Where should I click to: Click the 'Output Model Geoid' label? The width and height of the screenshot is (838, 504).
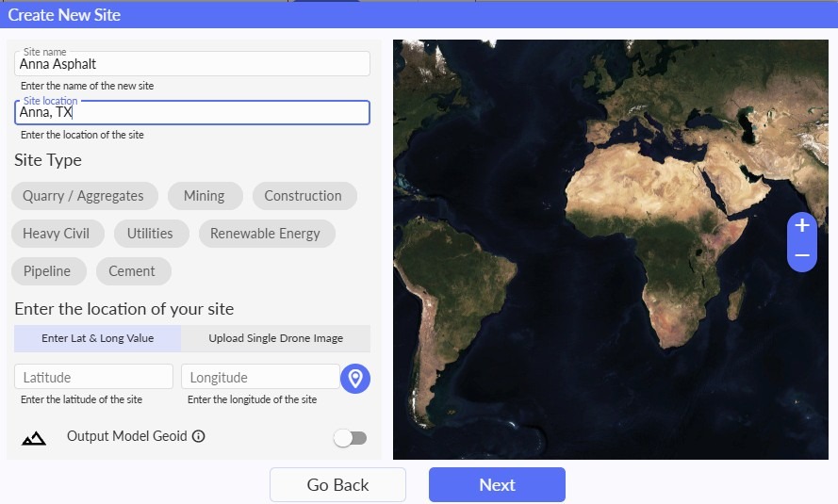pos(126,436)
